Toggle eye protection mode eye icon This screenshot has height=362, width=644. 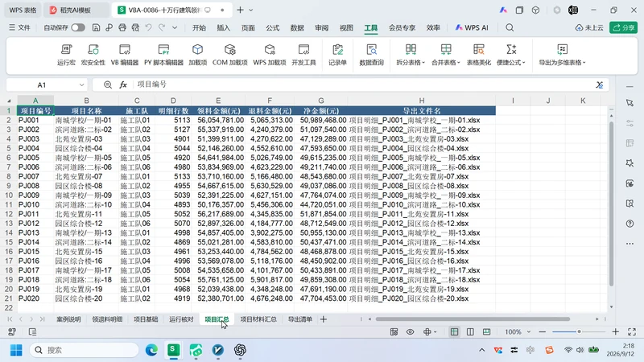(410, 331)
